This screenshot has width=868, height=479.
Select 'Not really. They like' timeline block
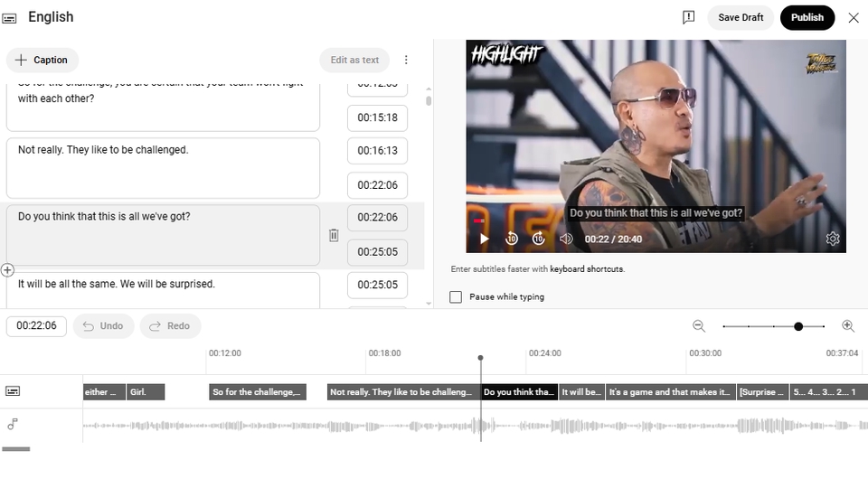tap(403, 391)
